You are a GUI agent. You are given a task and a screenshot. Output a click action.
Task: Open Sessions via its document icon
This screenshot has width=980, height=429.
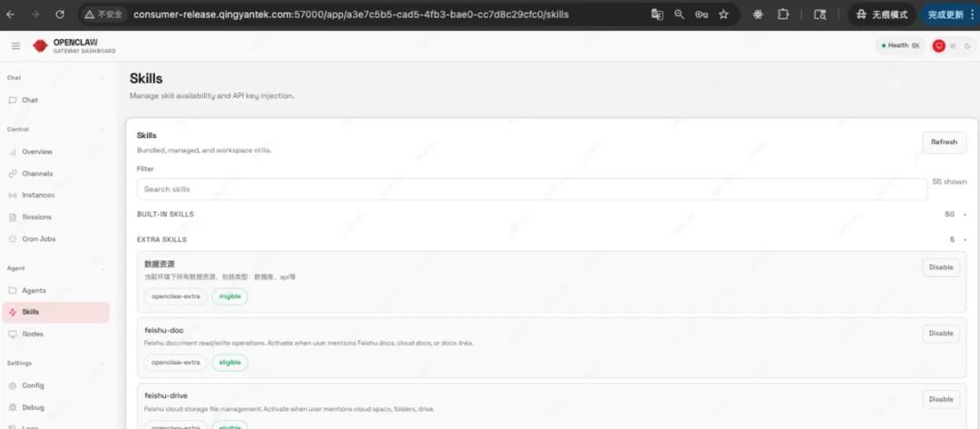point(13,217)
